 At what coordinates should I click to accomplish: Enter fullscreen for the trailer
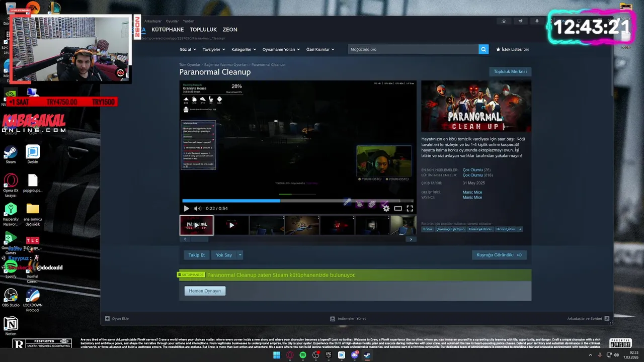coord(410,208)
